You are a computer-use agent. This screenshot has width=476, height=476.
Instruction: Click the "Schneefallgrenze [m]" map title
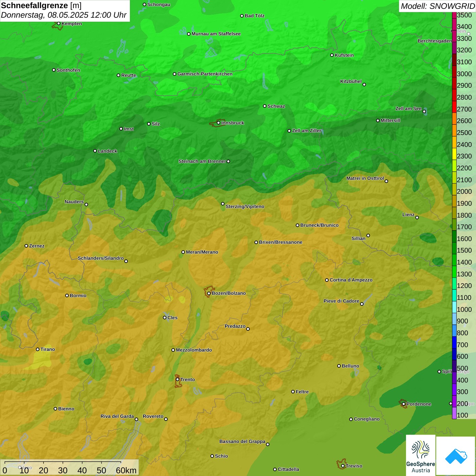(x=41, y=5)
